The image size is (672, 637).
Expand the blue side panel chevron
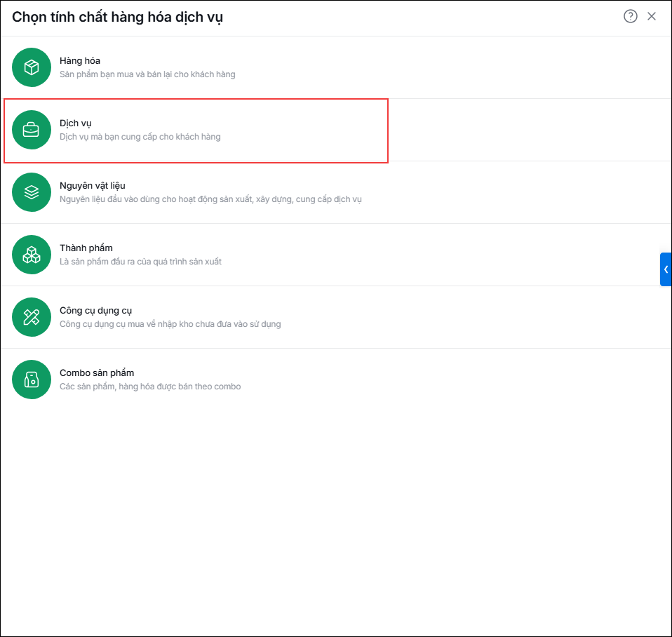[x=666, y=269]
